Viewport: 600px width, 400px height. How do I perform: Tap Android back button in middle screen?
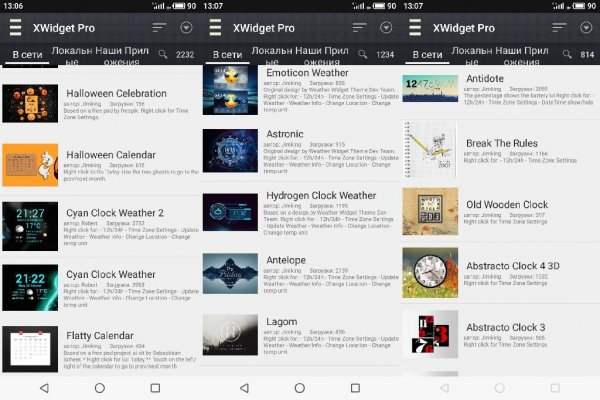pyautogui.click(x=245, y=388)
